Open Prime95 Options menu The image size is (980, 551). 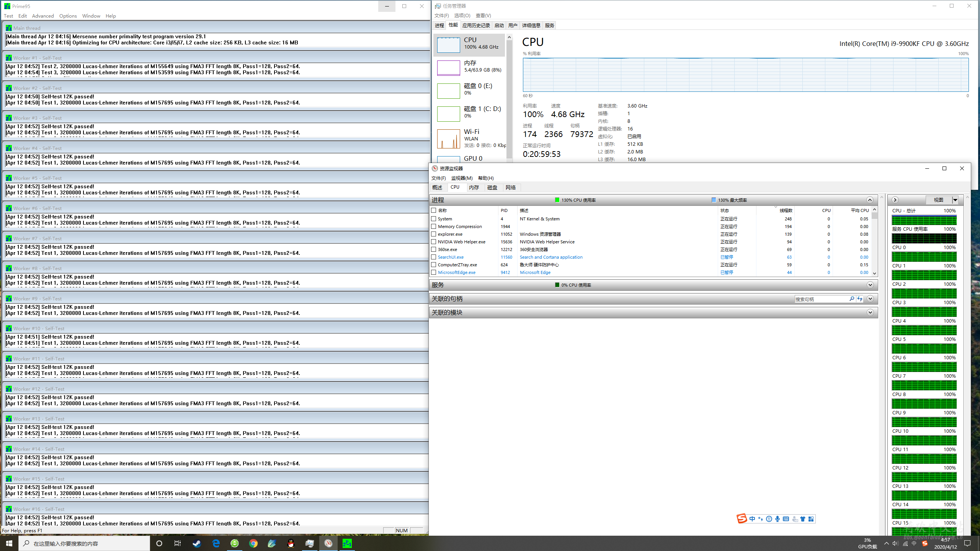point(68,16)
